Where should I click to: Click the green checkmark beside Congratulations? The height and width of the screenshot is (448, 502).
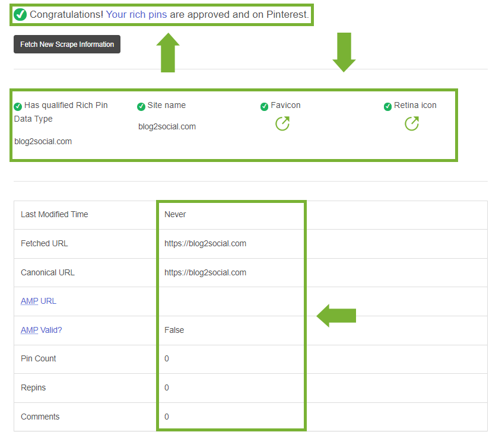20,14
